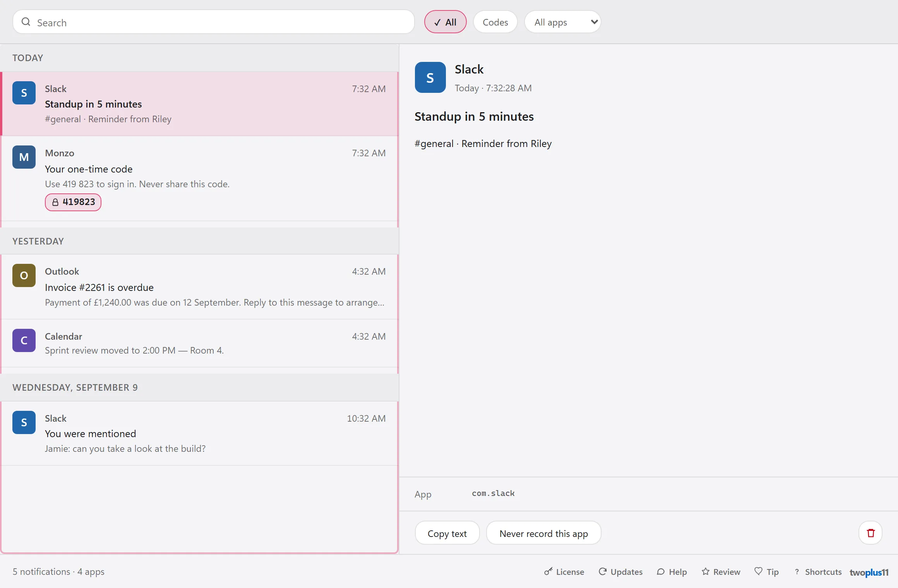Open the License link
The height and width of the screenshot is (588, 898).
(564, 572)
